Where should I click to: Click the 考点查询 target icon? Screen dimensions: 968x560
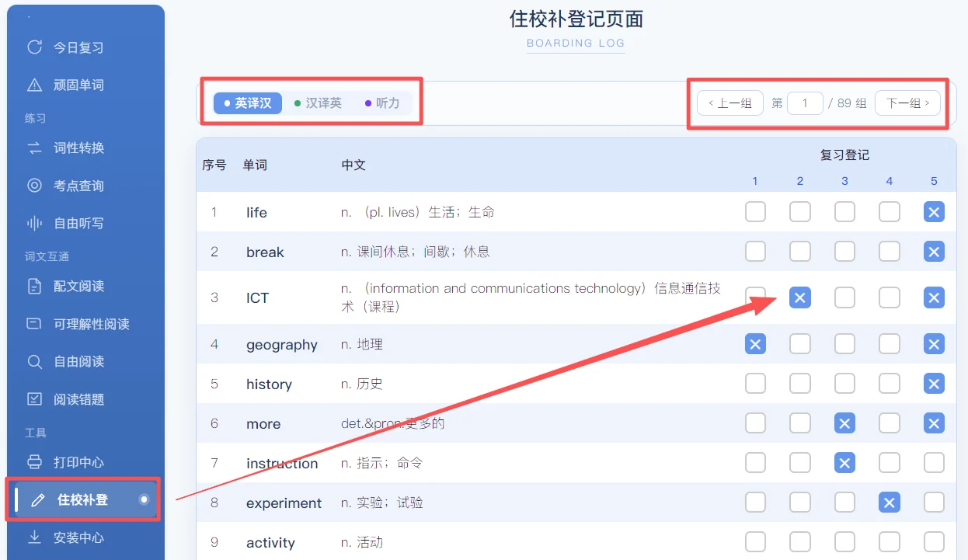[34, 186]
